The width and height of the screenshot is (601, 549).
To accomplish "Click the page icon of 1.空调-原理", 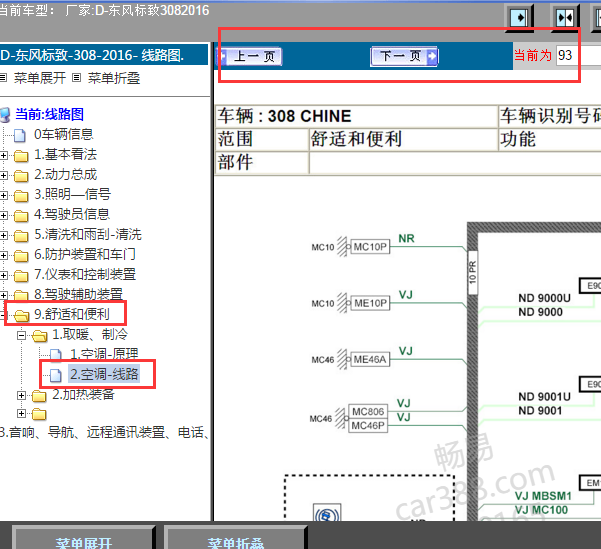I will tap(56, 354).
